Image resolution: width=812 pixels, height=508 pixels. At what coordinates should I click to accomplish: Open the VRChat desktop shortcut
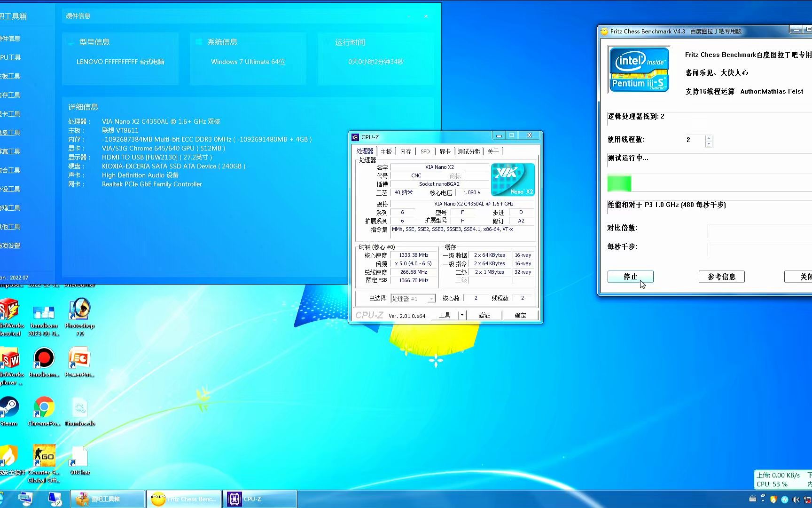tap(79, 454)
